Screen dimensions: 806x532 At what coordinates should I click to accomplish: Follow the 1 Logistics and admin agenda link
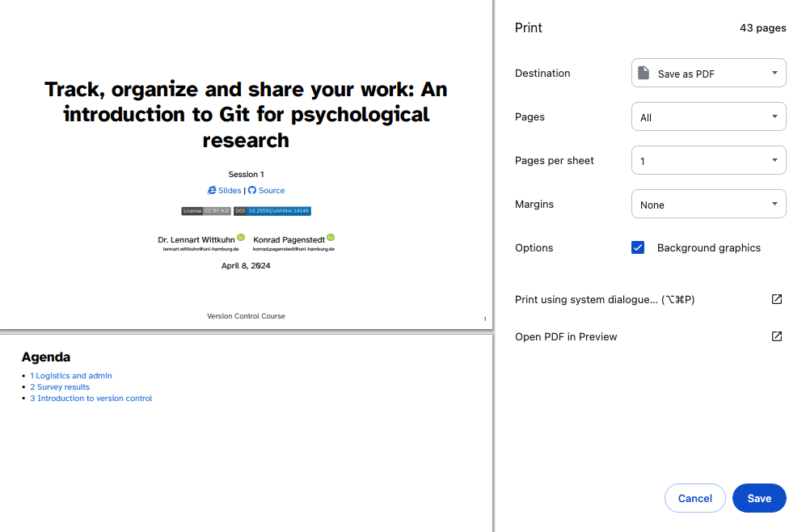click(x=71, y=375)
